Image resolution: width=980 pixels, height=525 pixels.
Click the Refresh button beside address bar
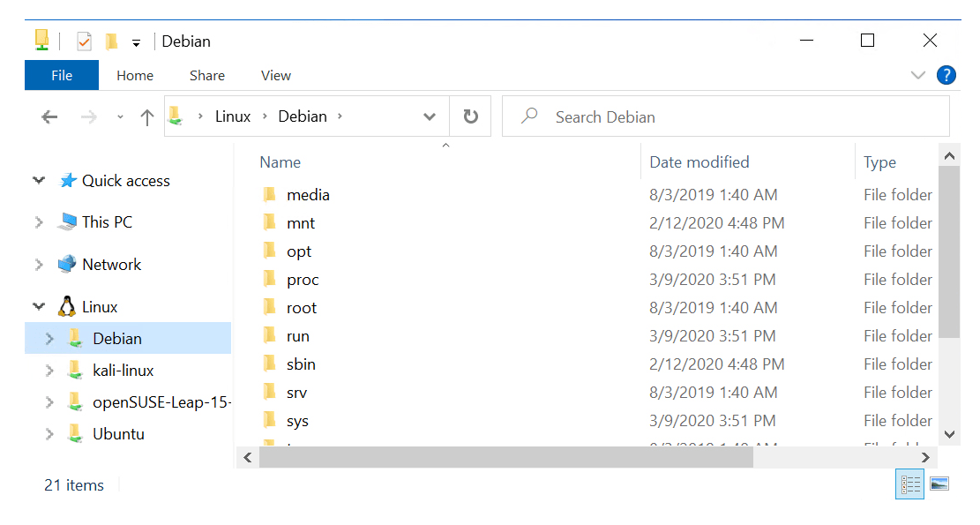(471, 116)
